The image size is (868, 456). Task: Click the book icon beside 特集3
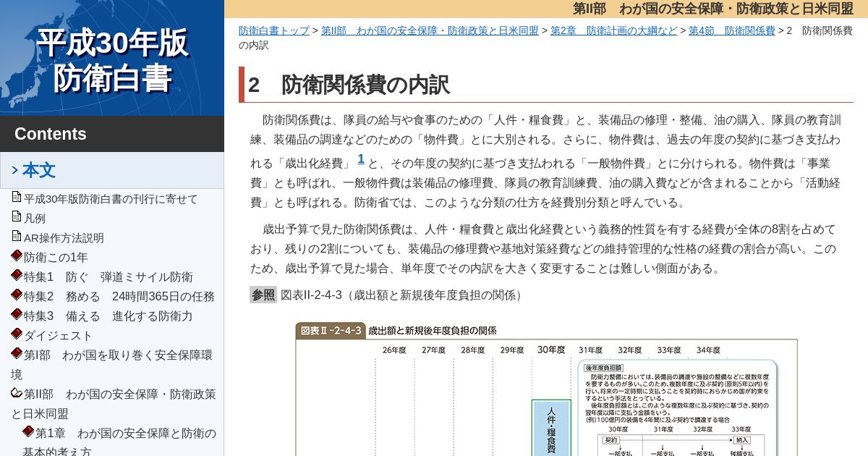click(17, 314)
